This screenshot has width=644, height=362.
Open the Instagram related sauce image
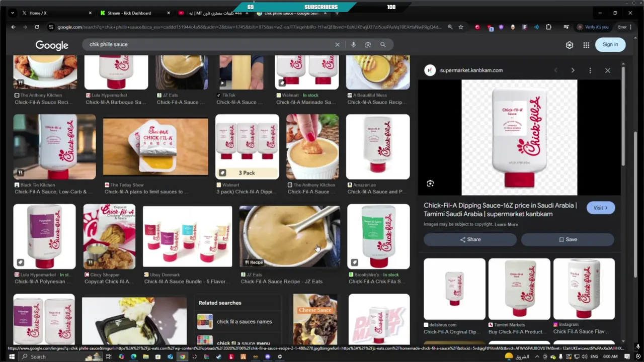[584, 289]
